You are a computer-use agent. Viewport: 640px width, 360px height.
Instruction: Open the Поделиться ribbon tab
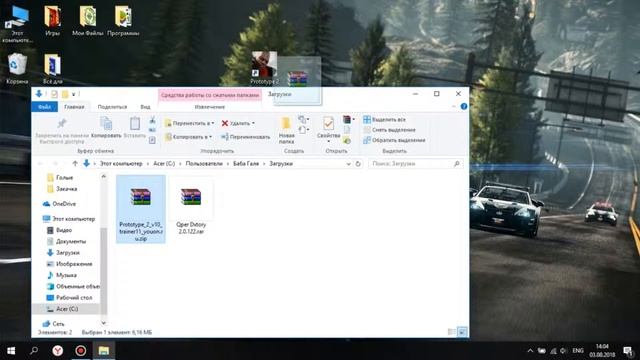click(112, 107)
